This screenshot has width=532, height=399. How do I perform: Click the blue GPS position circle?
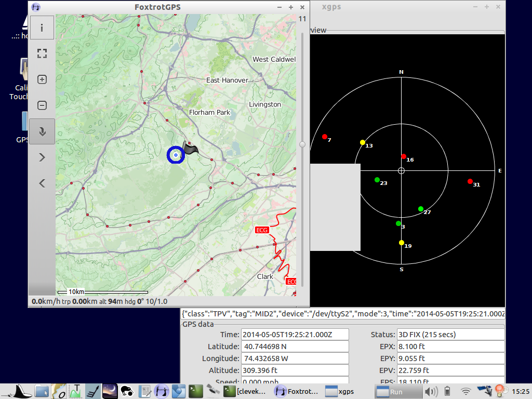point(176,155)
